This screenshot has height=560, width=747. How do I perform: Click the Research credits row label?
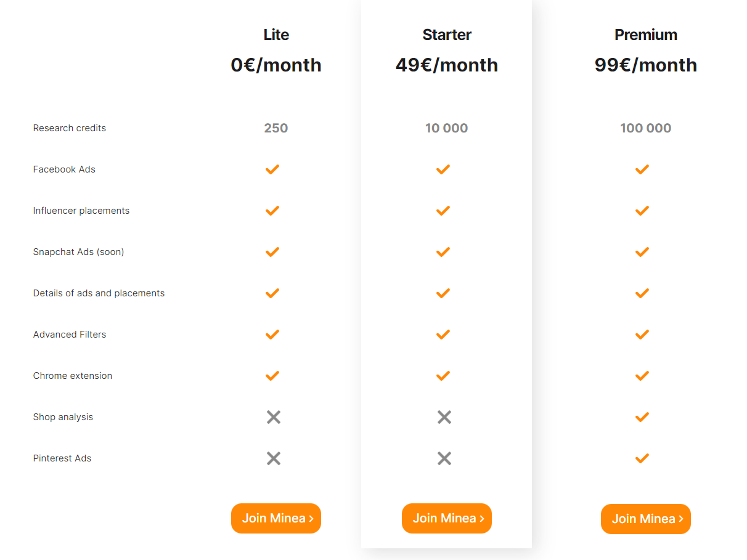point(70,128)
